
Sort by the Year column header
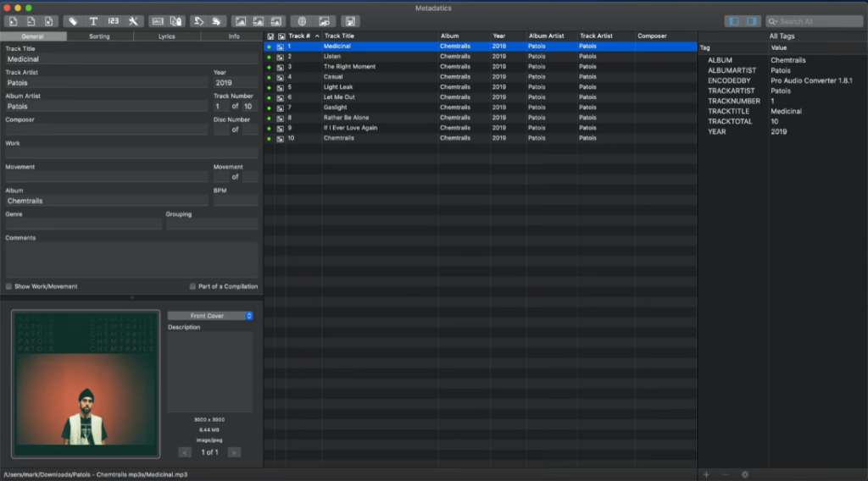pos(508,36)
